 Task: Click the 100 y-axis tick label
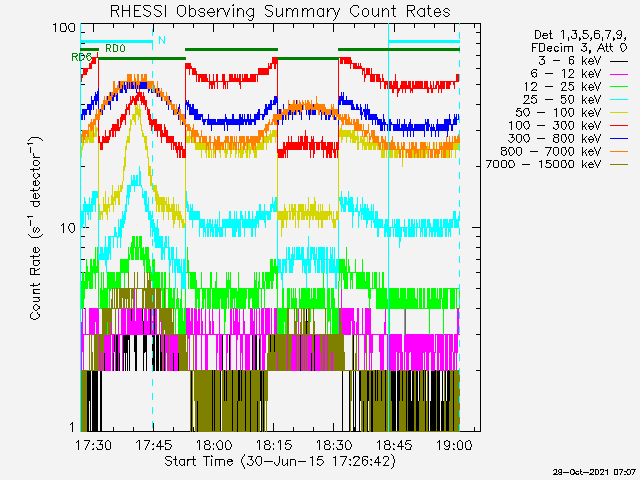tap(64, 28)
